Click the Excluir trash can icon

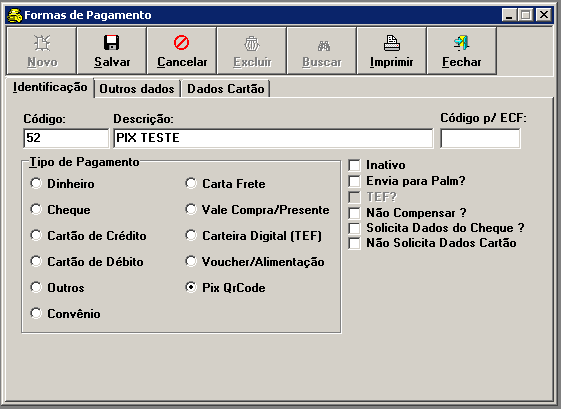252,44
